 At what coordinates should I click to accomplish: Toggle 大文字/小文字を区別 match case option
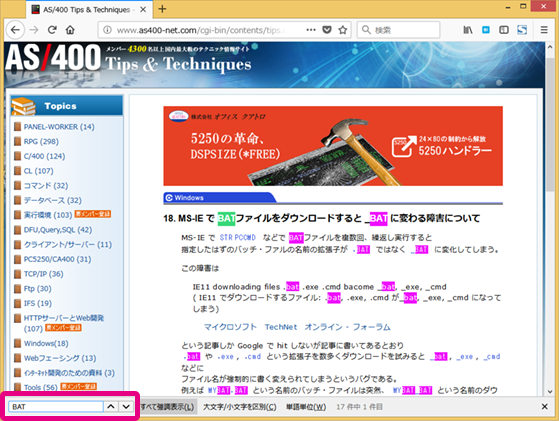pos(240,407)
